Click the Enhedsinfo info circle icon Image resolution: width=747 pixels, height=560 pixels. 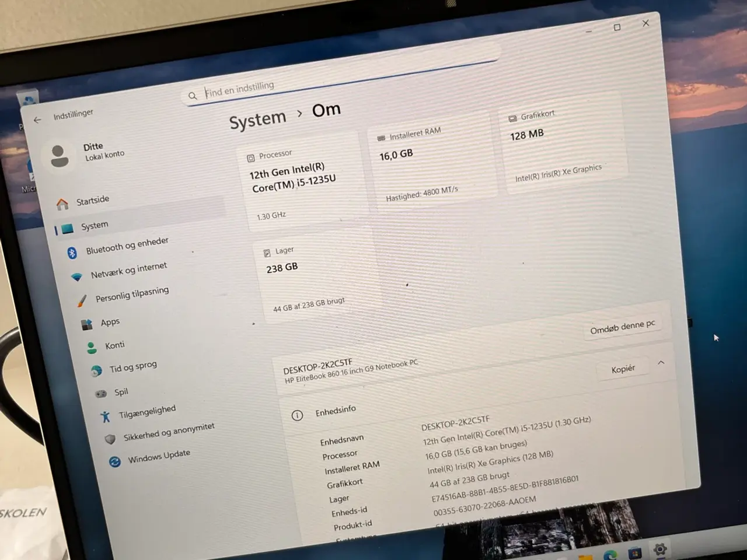tap(297, 415)
